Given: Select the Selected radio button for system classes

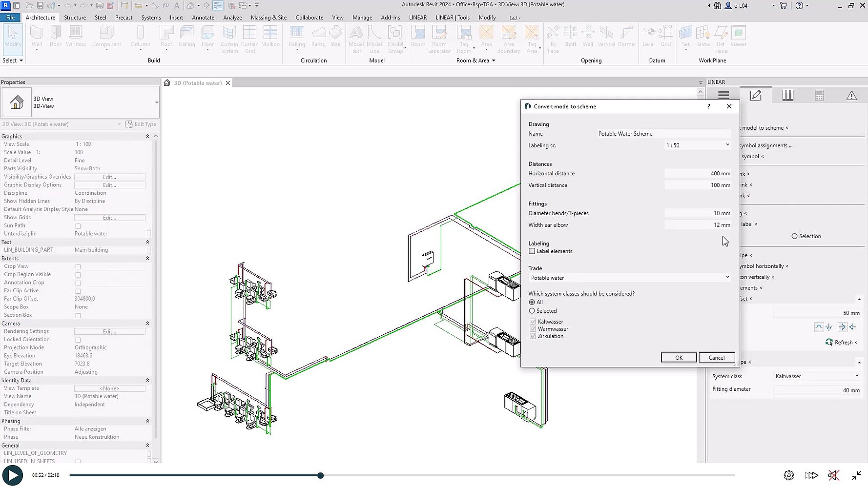Looking at the screenshot, I should [532, 311].
